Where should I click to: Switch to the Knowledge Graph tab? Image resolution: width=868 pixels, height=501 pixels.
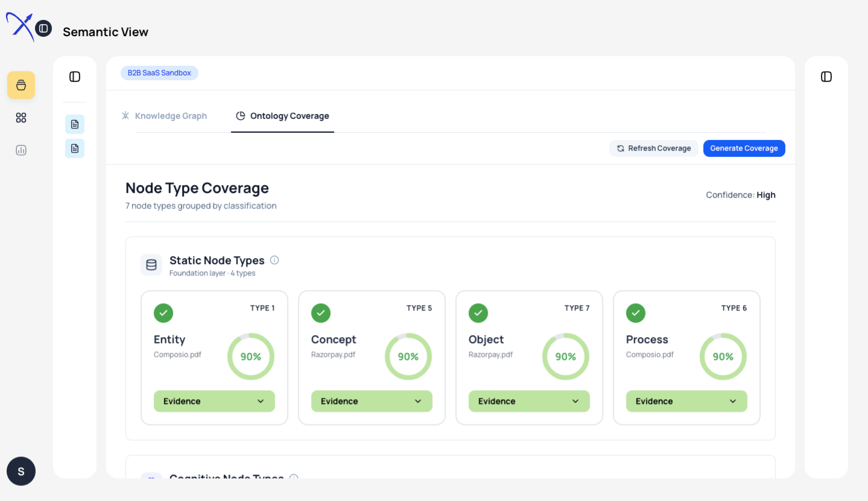171,116
